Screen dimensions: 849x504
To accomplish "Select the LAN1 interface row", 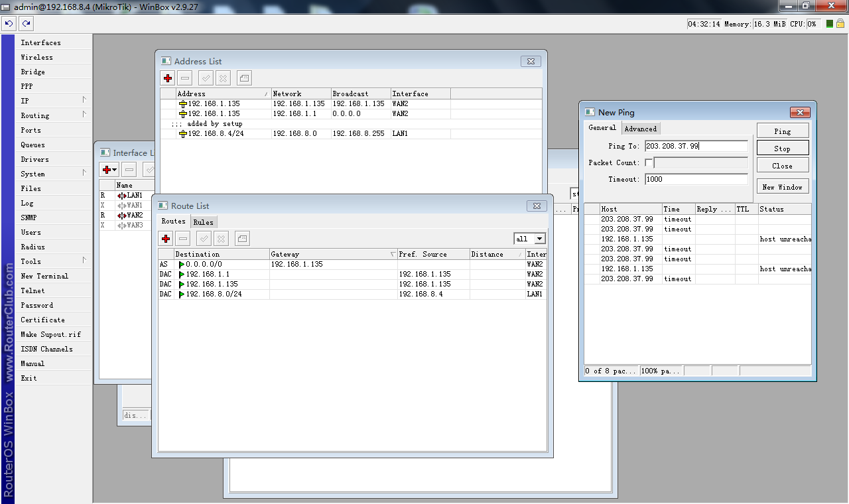I will click(x=127, y=196).
